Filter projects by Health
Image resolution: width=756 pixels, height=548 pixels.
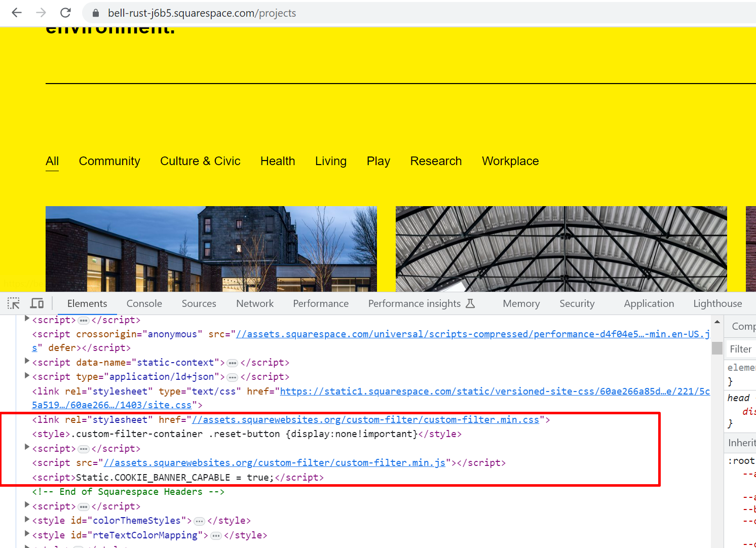tap(278, 161)
